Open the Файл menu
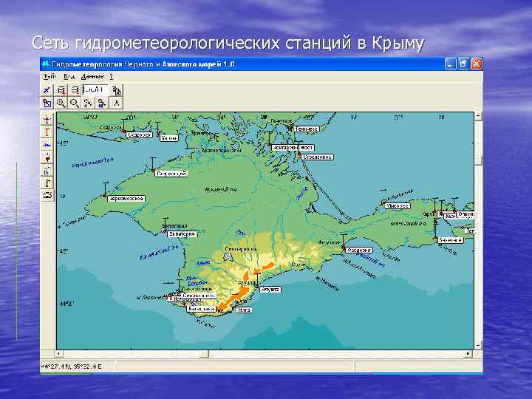 pyautogui.click(x=50, y=77)
